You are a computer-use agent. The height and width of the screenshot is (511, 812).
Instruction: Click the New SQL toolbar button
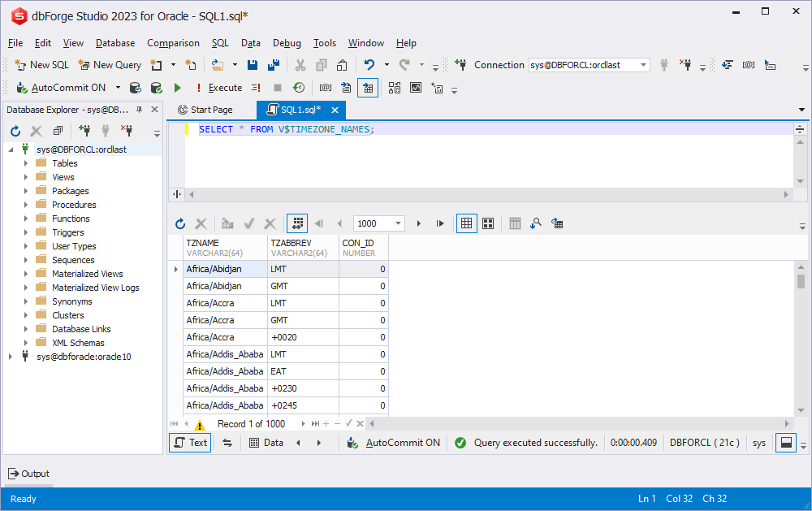[42, 65]
